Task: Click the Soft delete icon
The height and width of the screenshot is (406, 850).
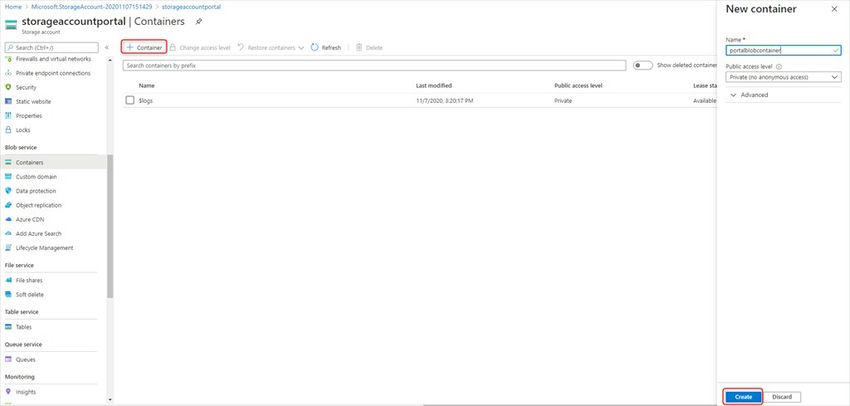Action: [8, 294]
